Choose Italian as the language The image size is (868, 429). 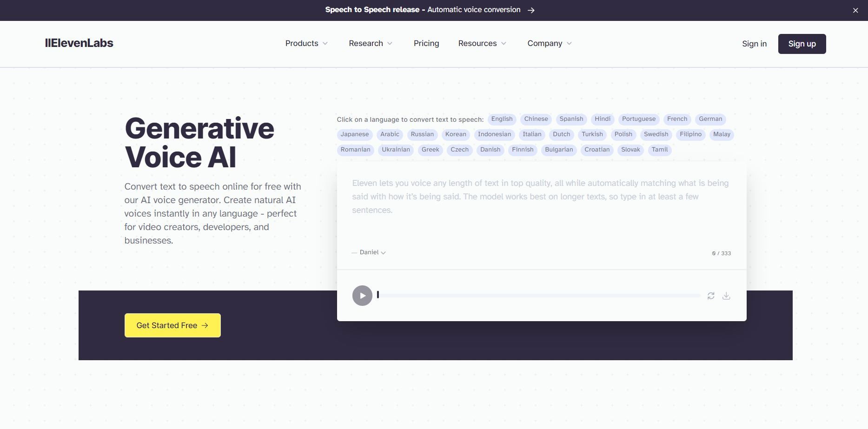pos(532,134)
